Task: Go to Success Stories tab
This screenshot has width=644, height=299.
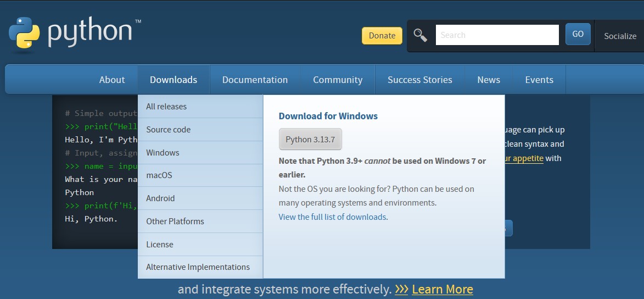Action: click(x=419, y=80)
